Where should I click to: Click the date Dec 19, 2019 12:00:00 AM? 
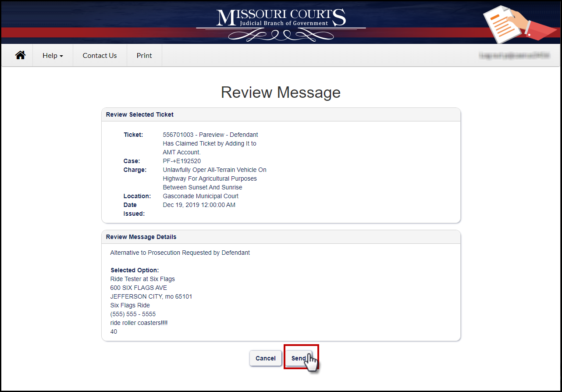click(x=199, y=205)
